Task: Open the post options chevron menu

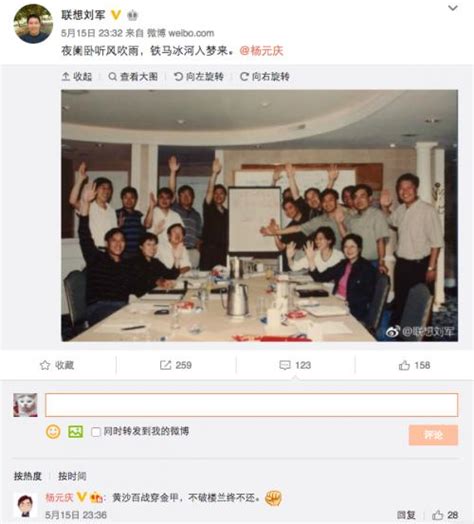Action: 453,8
